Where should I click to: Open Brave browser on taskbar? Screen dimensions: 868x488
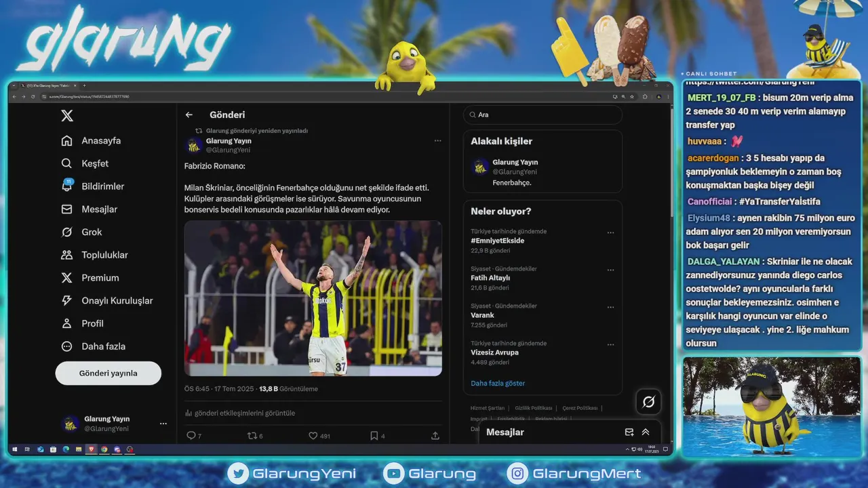tap(92, 449)
